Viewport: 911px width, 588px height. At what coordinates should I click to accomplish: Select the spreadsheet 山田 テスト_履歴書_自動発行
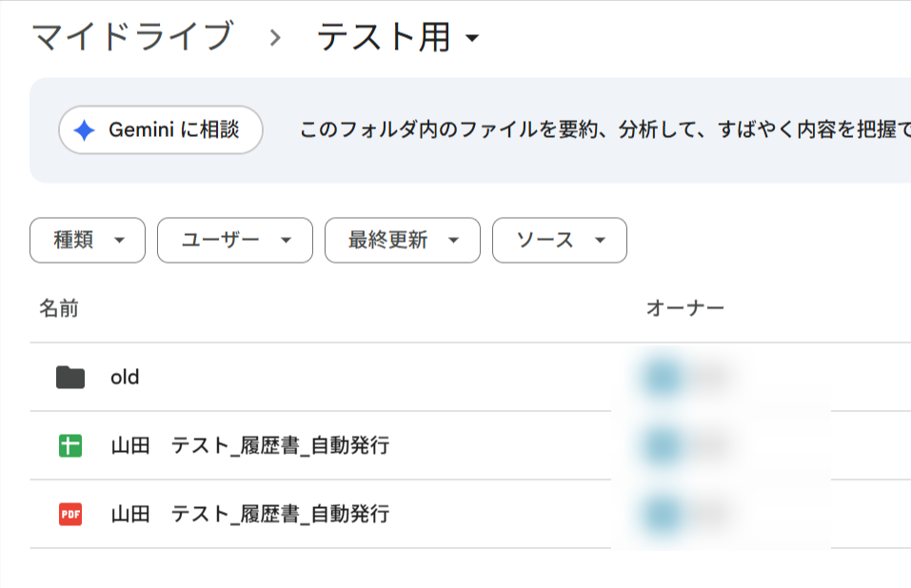(x=470, y=446)
